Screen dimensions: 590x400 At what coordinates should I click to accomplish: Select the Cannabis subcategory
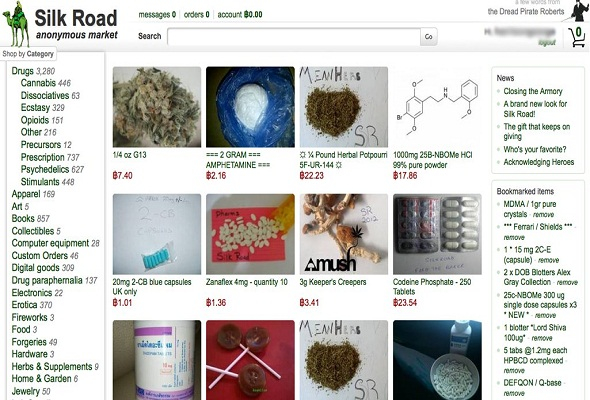coord(38,83)
